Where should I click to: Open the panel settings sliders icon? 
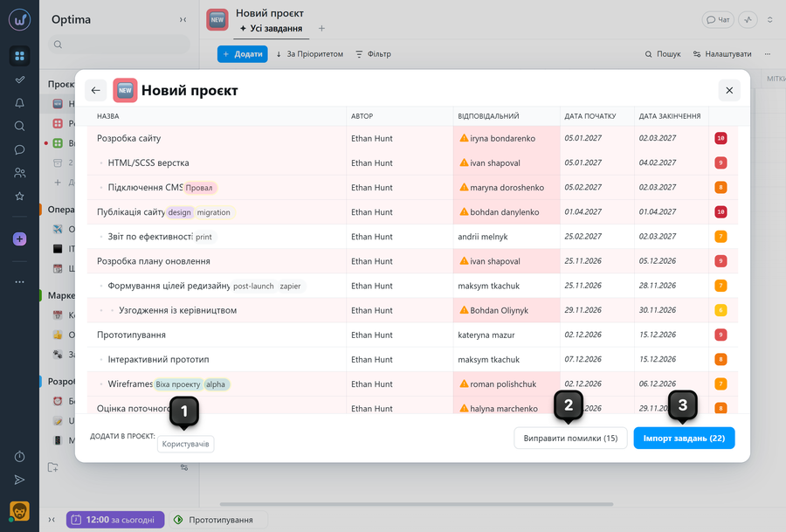coord(184,467)
